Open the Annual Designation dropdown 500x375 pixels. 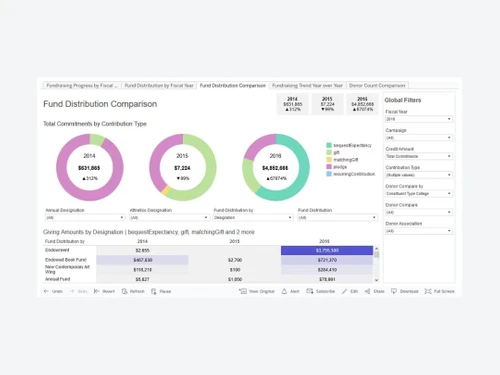click(x=85, y=218)
